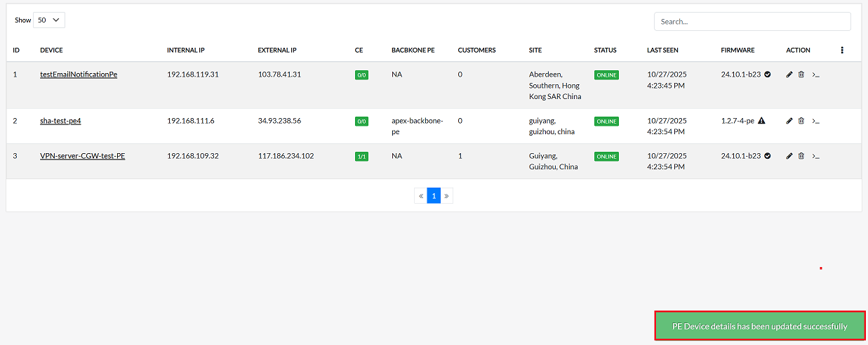Screen dimensions: 868x345
Task: Go to previous page using « arrow
Action: click(x=421, y=196)
